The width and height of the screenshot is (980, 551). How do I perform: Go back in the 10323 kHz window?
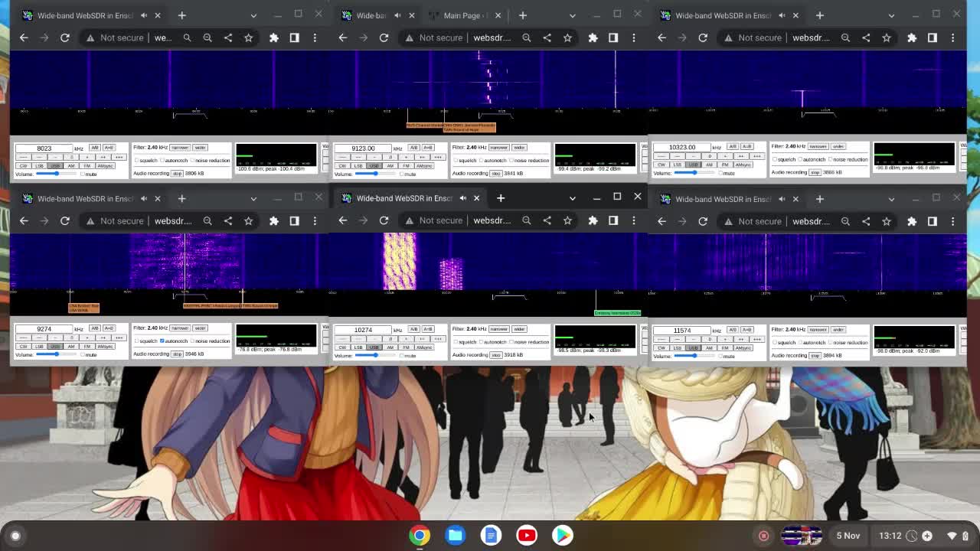coord(662,37)
